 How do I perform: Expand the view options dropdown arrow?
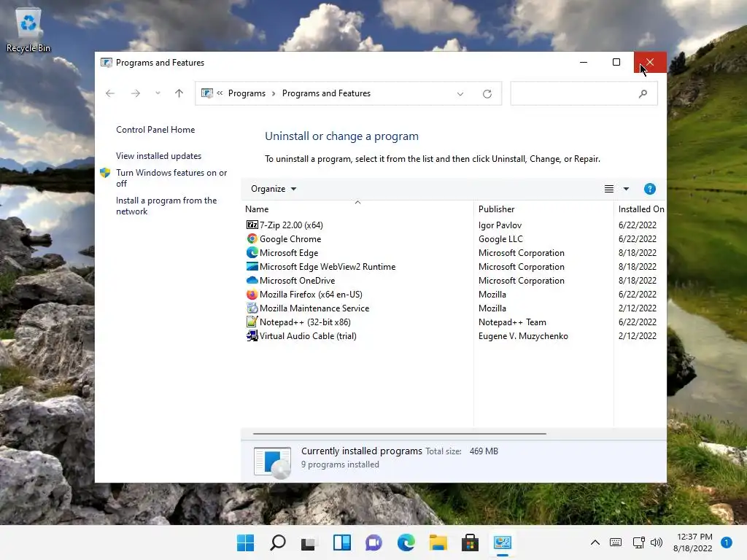click(x=626, y=189)
